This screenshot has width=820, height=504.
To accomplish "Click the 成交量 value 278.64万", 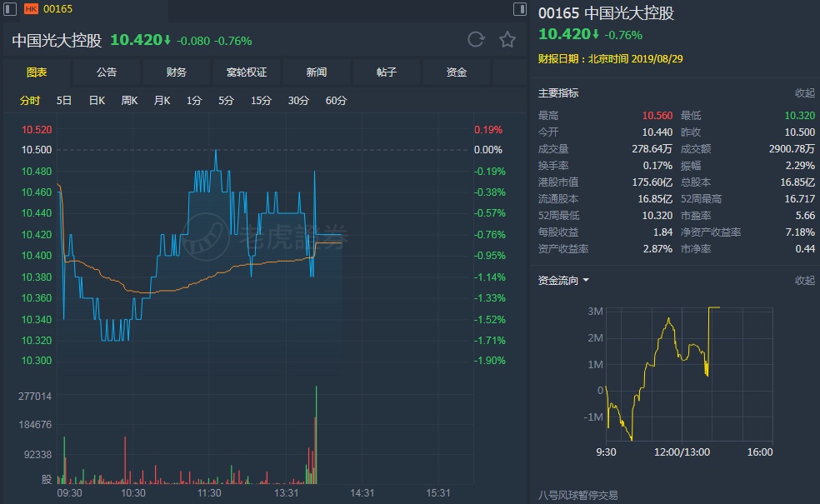I will click(x=652, y=149).
